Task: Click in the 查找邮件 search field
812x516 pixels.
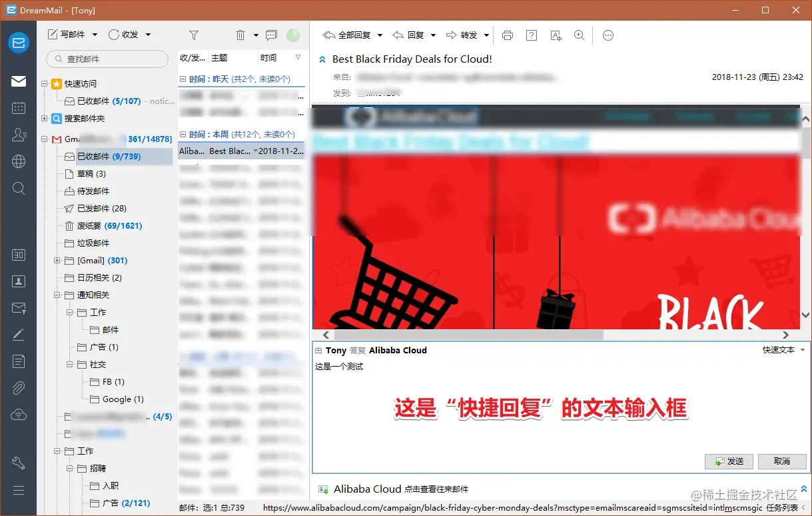Action: (x=107, y=59)
